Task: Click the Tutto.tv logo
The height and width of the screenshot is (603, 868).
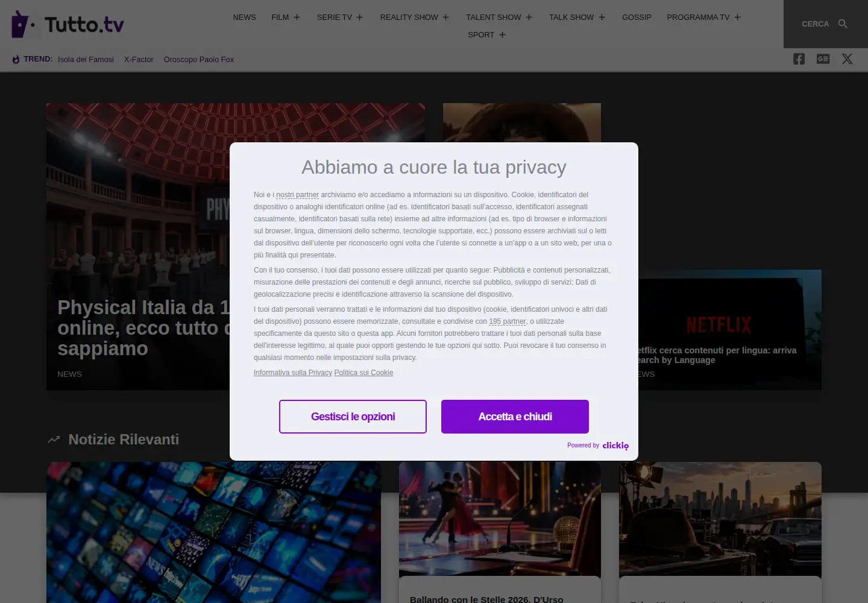Action: pos(68,24)
